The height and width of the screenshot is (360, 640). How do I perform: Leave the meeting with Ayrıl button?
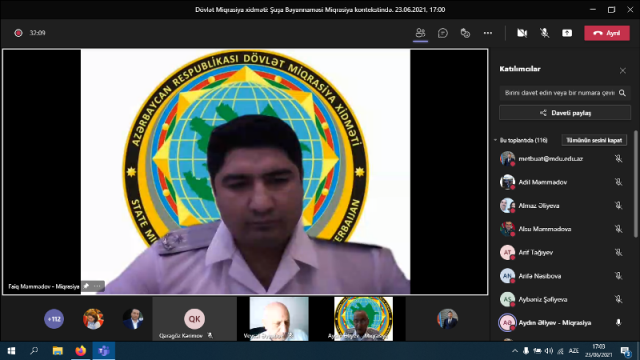point(607,33)
